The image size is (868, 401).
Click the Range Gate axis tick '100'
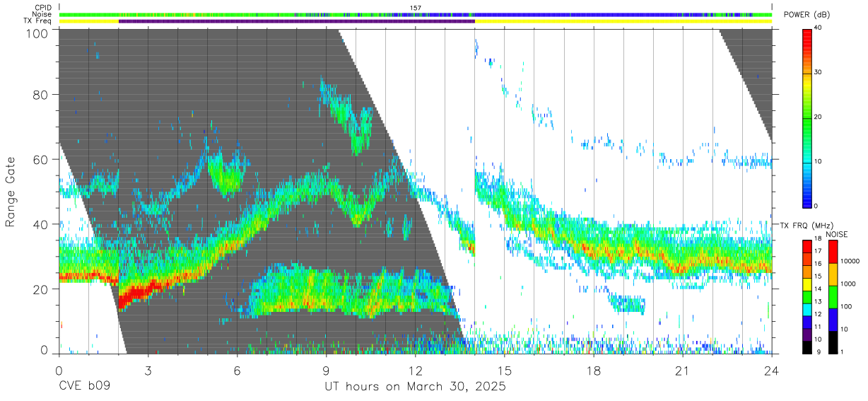(36, 33)
